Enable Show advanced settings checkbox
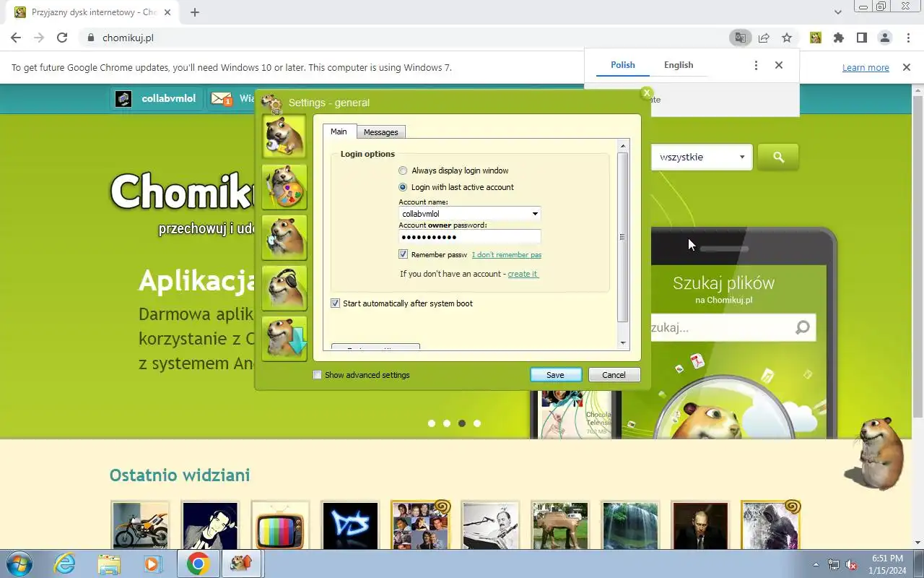 [317, 375]
